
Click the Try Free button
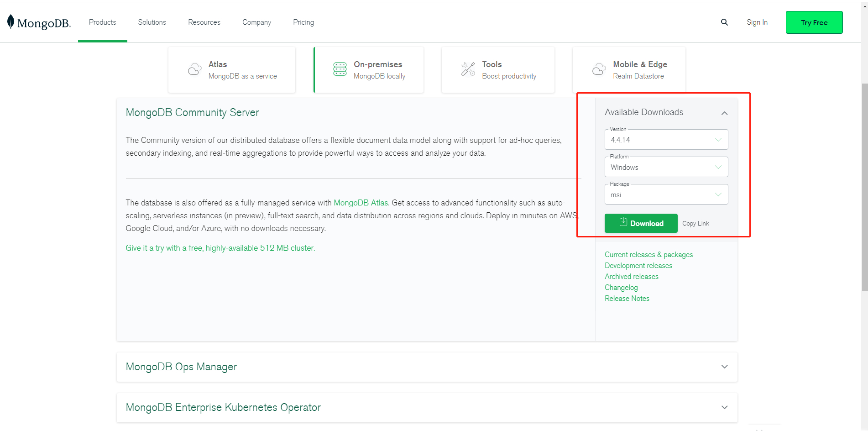pyautogui.click(x=814, y=22)
